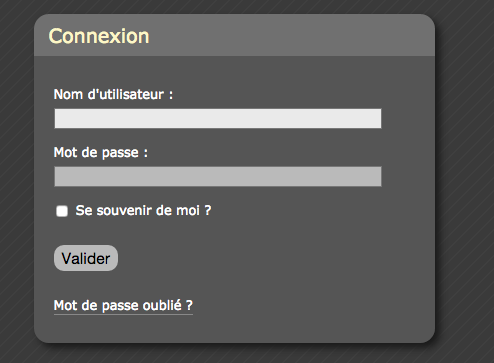Follow the forgotten password link
This screenshot has width=494, height=363.
(x=123, y=305)
